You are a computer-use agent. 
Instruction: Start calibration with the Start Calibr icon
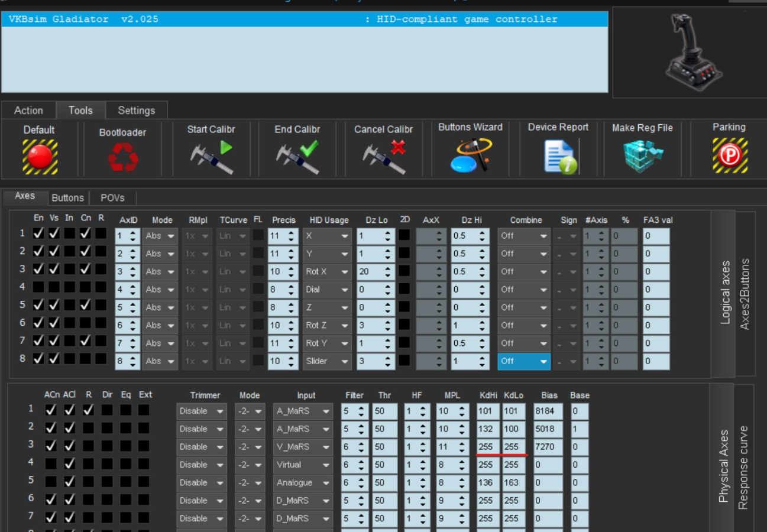[x=211, y=157]
